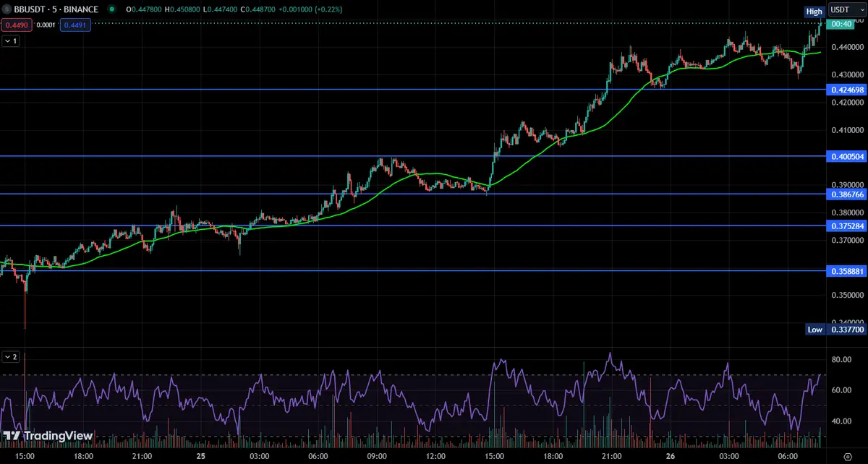Viewport: 868px width, 464px height.
Task: Select the 0.386766 horizontal line label
Action: (x=846, y=194)
